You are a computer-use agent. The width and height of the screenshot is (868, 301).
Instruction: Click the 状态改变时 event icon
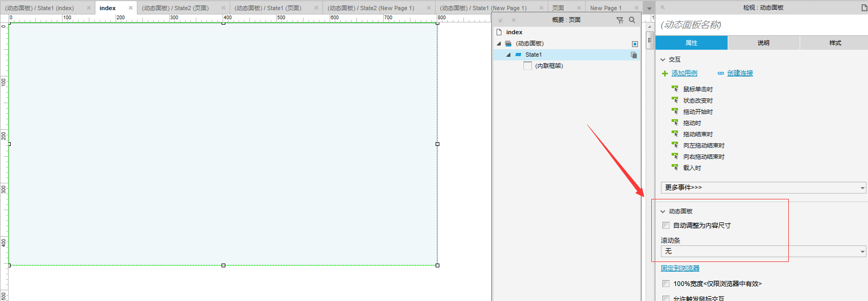[x=675, y=100]
